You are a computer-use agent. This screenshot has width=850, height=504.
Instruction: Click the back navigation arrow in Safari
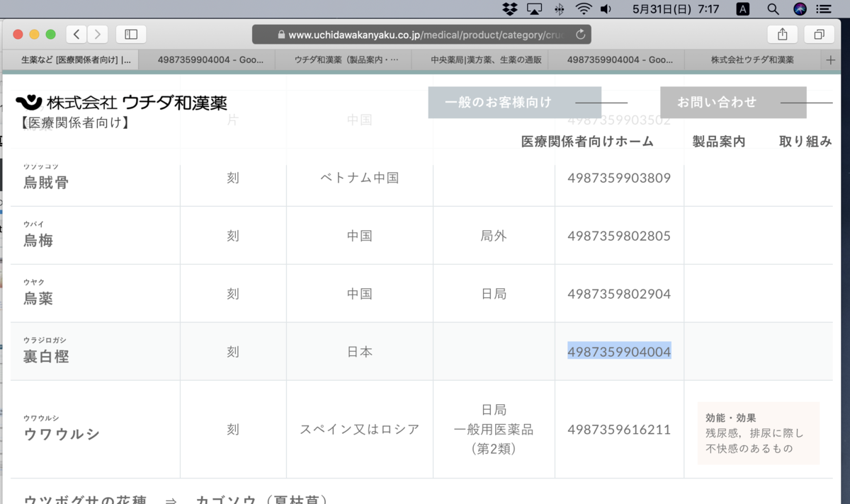(x=76, y=33)
